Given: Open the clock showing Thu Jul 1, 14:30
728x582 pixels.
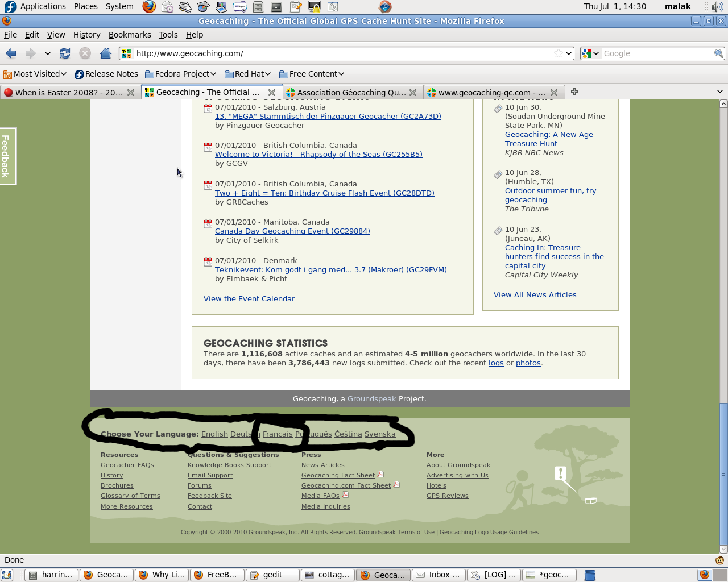Looking at the screenshot, I should point(615,6).
